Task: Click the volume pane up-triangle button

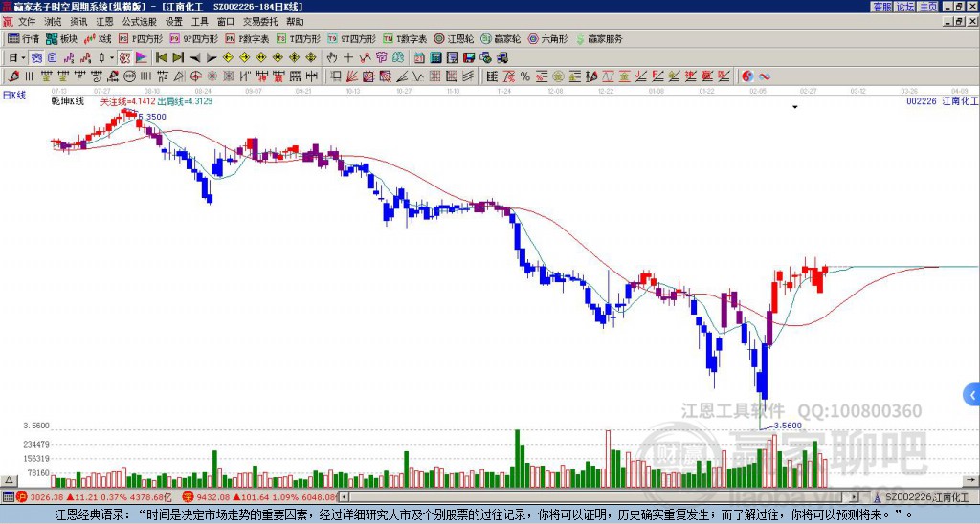Action: 8,481
